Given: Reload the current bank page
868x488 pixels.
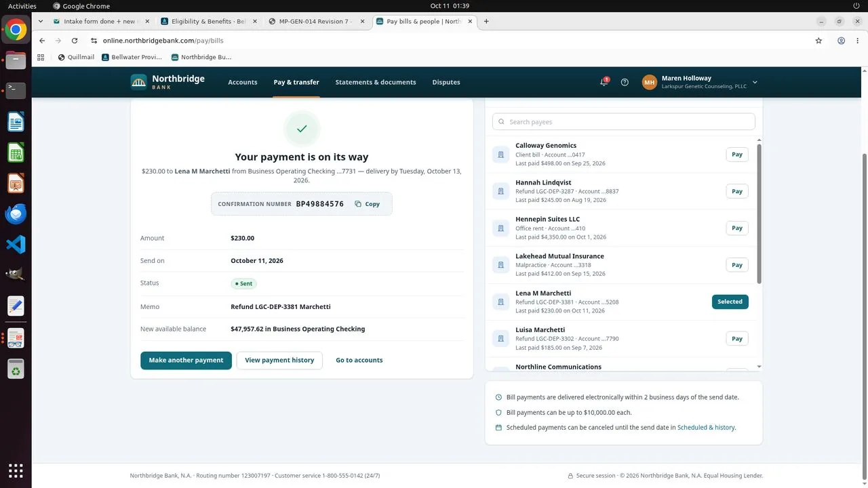Looking at the screenshot, I should 75,41.
